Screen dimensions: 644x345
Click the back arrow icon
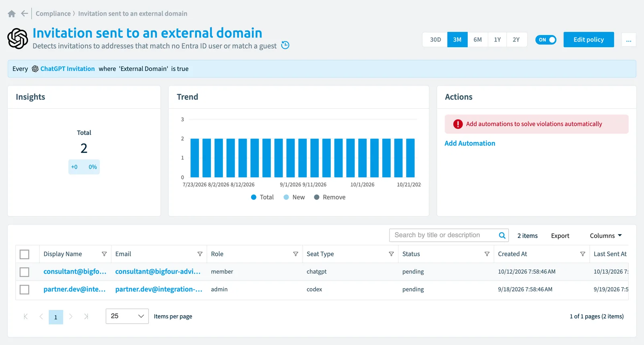tap(25, 13)
